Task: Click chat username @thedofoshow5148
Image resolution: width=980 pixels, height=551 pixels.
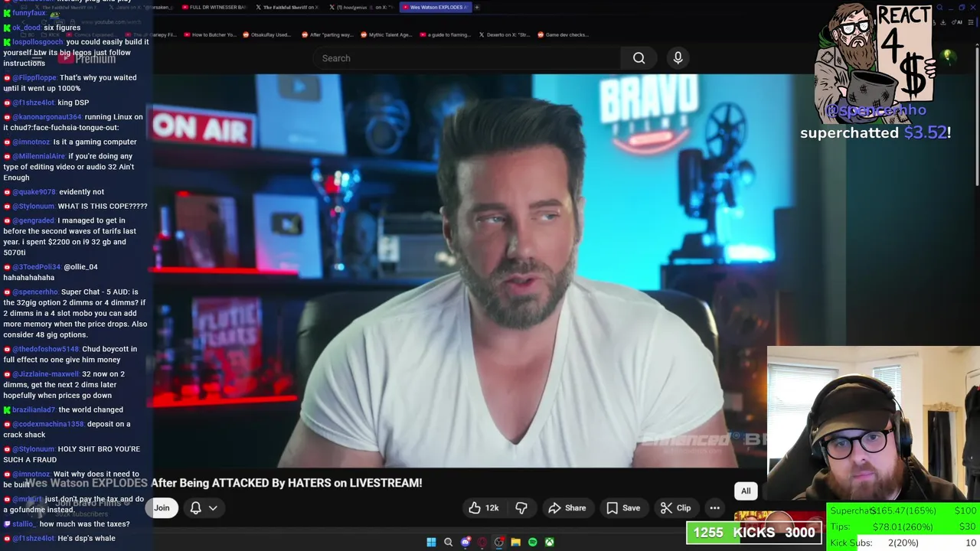Action: point(46,349)
